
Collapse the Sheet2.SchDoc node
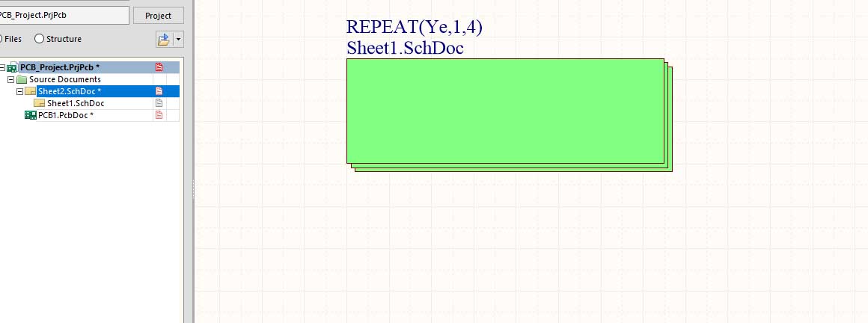(20, 91)
